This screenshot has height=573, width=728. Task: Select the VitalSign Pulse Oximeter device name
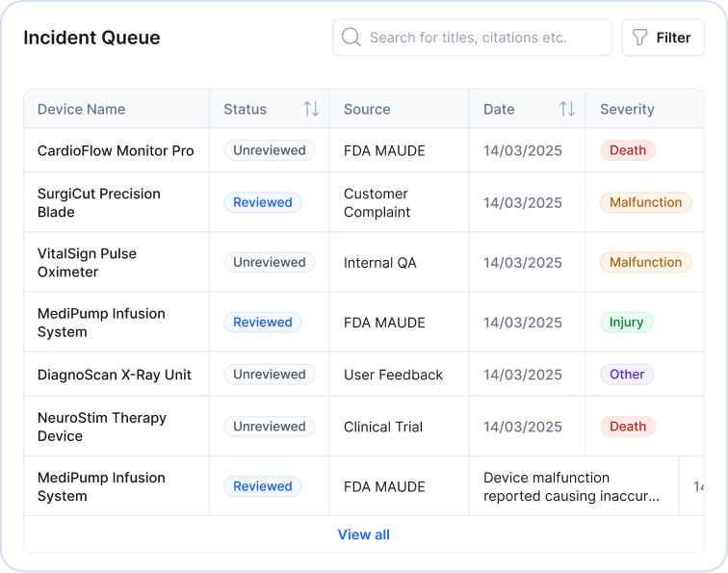point(87,262)
